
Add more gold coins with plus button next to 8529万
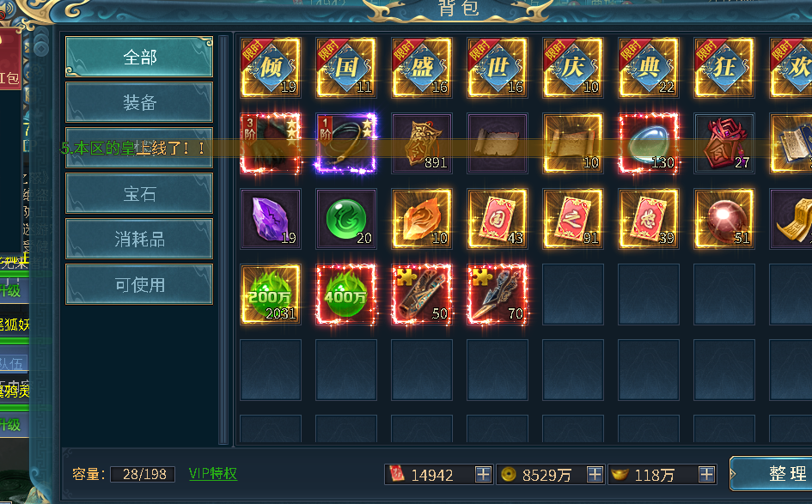595,474
